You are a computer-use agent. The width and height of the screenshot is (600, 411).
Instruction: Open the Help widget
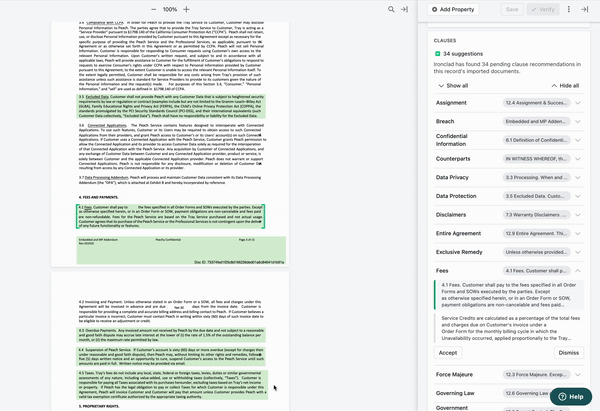point(571,397)
